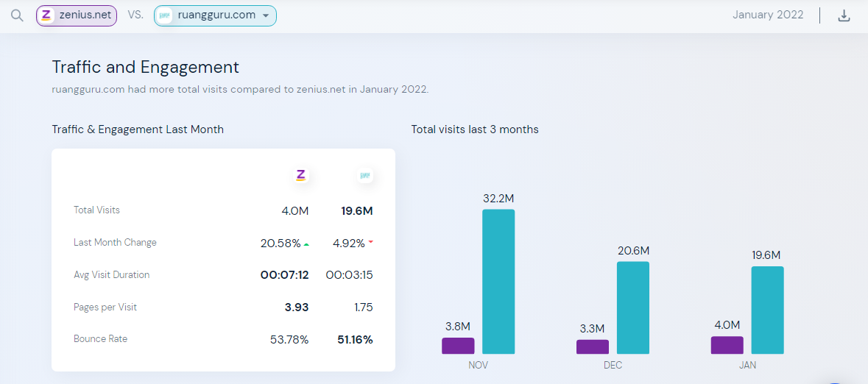The image size is (868, 384).
Task: Click the JAN purple 4.0M bar
Action: (727, 345)
